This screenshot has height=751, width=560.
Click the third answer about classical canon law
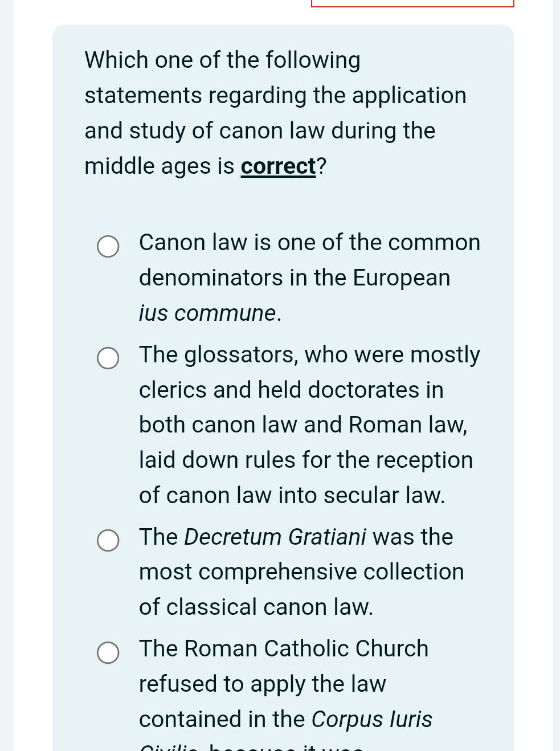click(301, 572)
